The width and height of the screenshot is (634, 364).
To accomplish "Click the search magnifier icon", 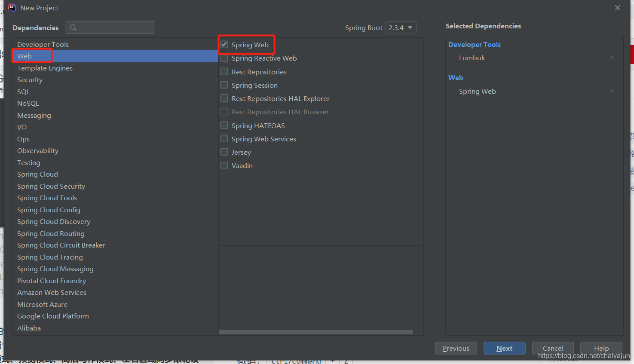I will click(73, 28).
